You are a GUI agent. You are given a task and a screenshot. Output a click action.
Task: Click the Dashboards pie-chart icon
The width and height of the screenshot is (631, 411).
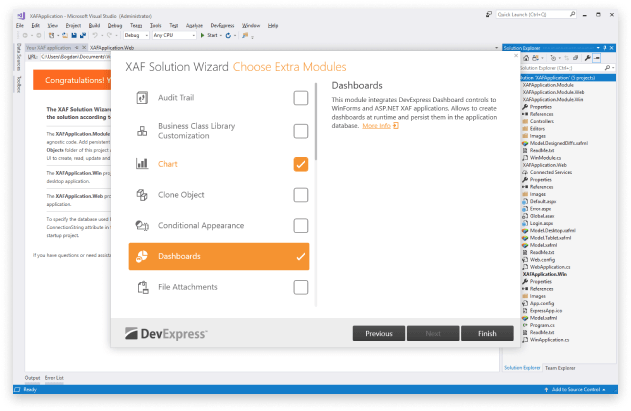142,256
